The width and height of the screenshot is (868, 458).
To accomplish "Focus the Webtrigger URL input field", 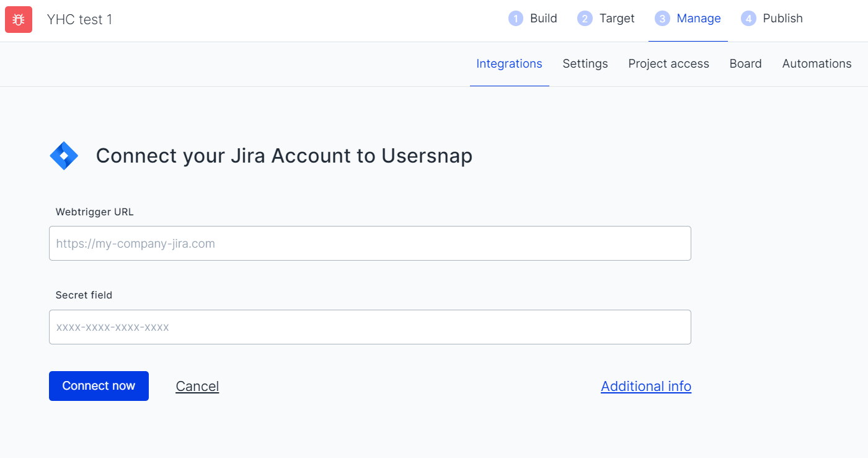I will pyautogui.click(x=370, y=243).
